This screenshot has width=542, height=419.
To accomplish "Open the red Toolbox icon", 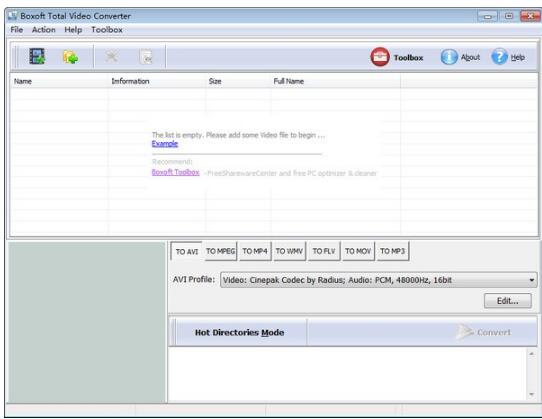I will [x=380, y=57].
